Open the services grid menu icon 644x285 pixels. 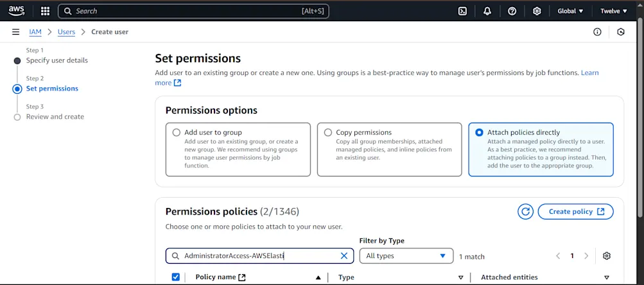[45, 11]
